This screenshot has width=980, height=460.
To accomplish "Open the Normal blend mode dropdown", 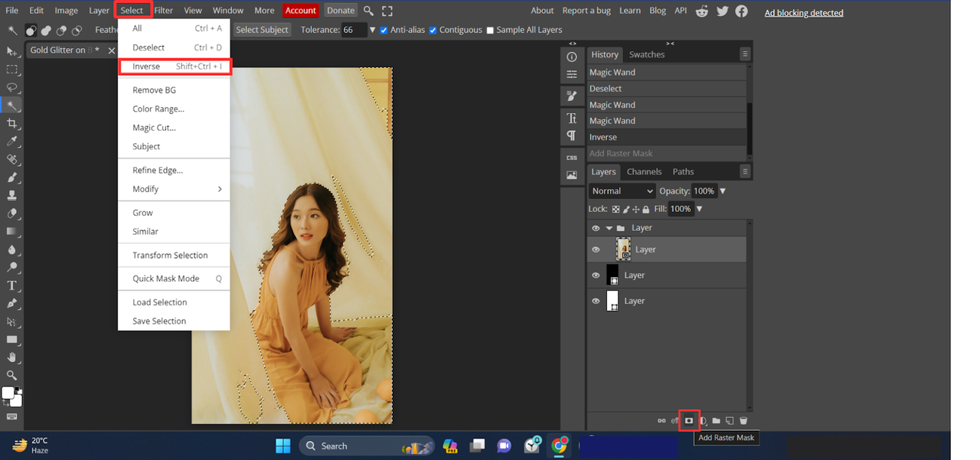I will [x=622, y=191].
